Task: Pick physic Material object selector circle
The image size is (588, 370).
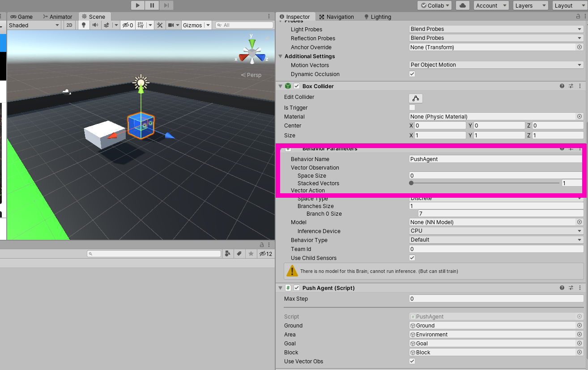Action: tap(579, 116)
